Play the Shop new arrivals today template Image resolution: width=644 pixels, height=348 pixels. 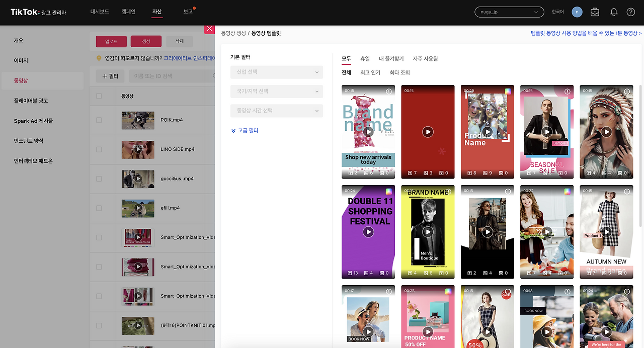point(368,132)
